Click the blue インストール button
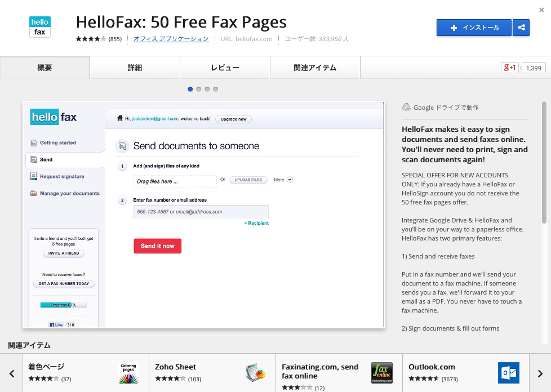Image resolution: width=551 pixels, height=392 pixels. pos(474,27)
